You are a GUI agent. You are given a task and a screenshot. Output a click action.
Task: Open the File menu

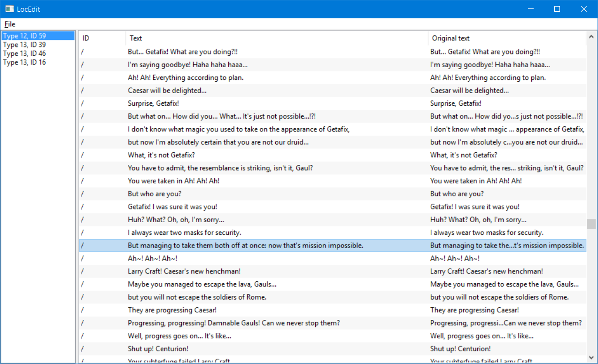coord(10,24)
